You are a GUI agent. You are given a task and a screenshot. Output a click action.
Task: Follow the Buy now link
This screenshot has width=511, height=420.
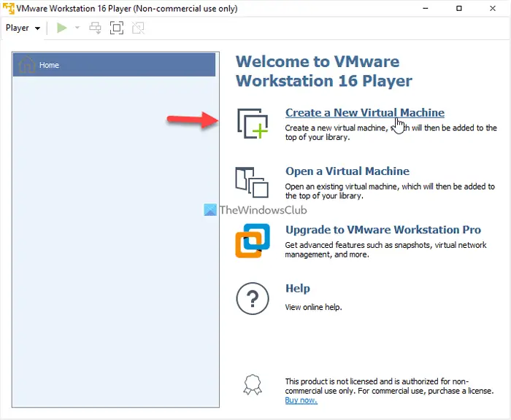[x=301, y=400]
